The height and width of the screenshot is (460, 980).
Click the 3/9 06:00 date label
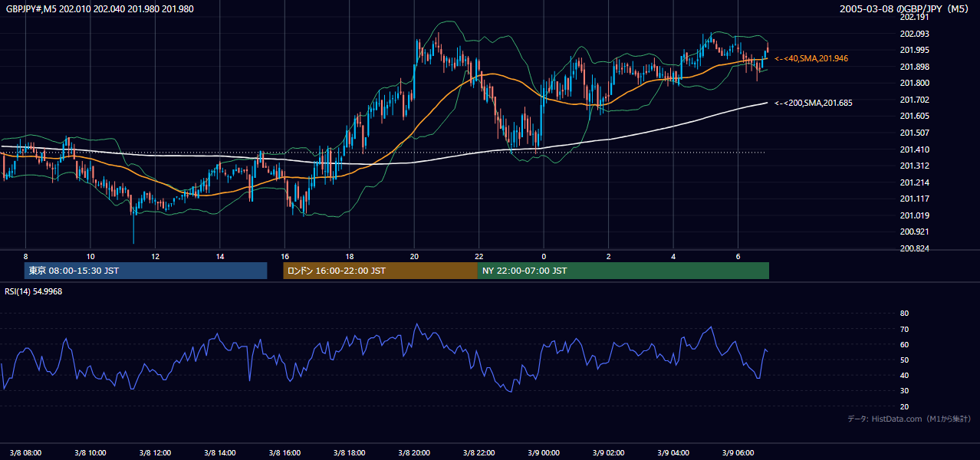click(x=738, y=452)
